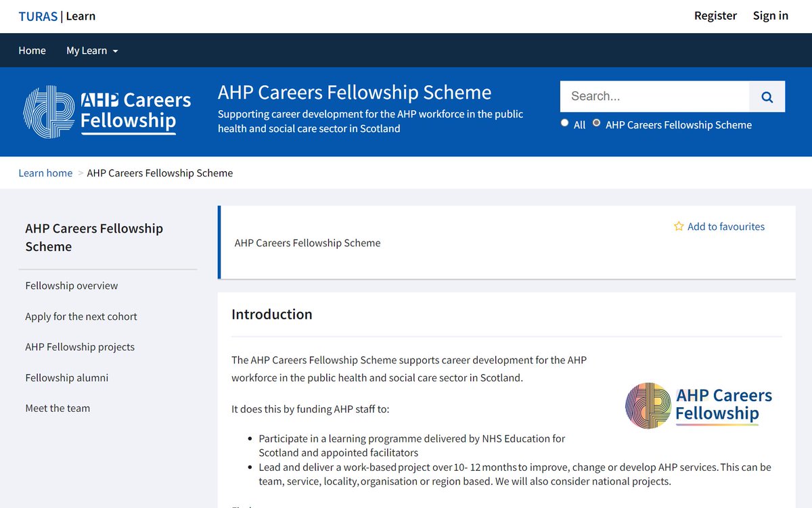
Task: Click the My Learn caret arrow
Action: coord(115,51)
